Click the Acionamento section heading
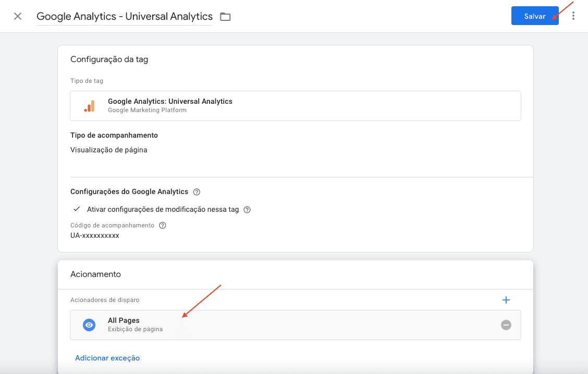Viewport: 588px width, 374px height. tap(95, 274)
